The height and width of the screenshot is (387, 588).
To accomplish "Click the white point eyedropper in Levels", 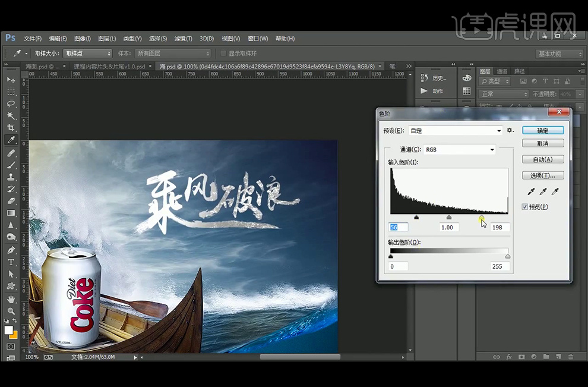I will click(x=555, y=191).
